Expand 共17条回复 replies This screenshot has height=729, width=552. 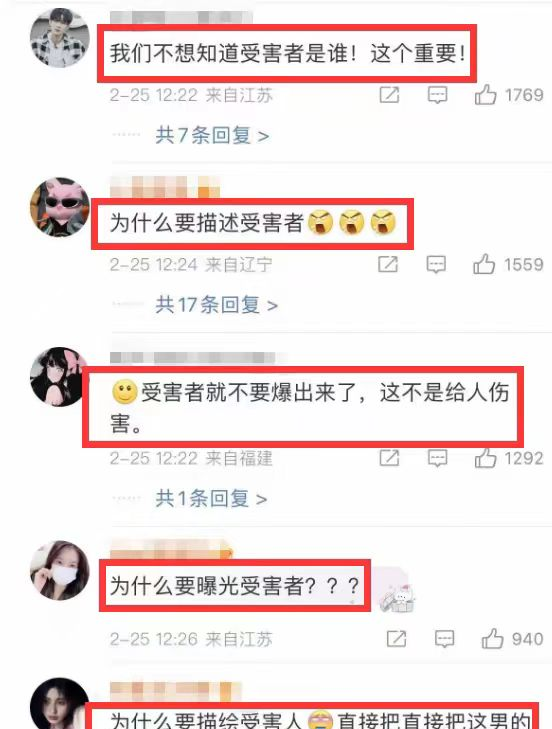(217, 305)
